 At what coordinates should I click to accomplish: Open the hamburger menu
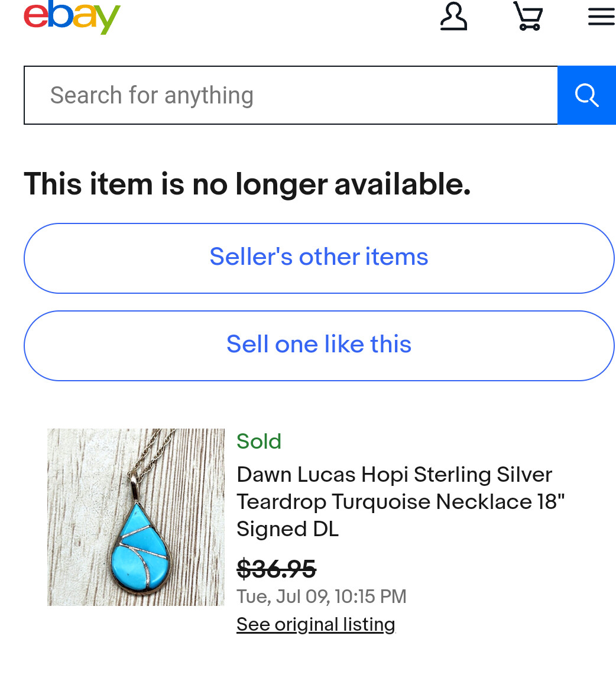(601, 17)
